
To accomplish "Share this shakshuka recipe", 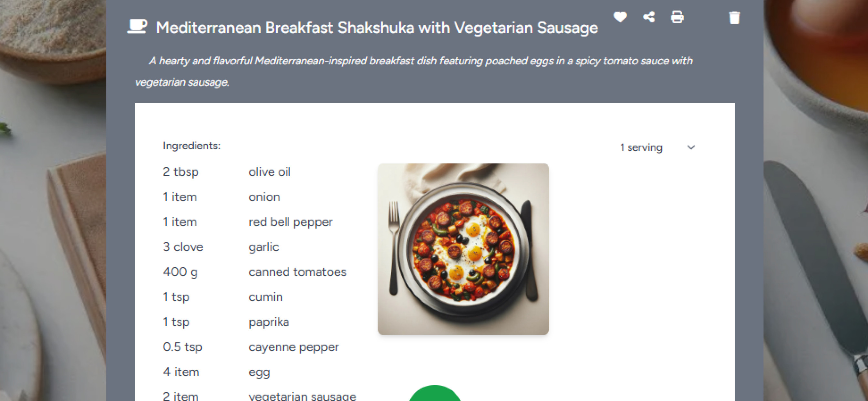I will [x=649, y=17].
